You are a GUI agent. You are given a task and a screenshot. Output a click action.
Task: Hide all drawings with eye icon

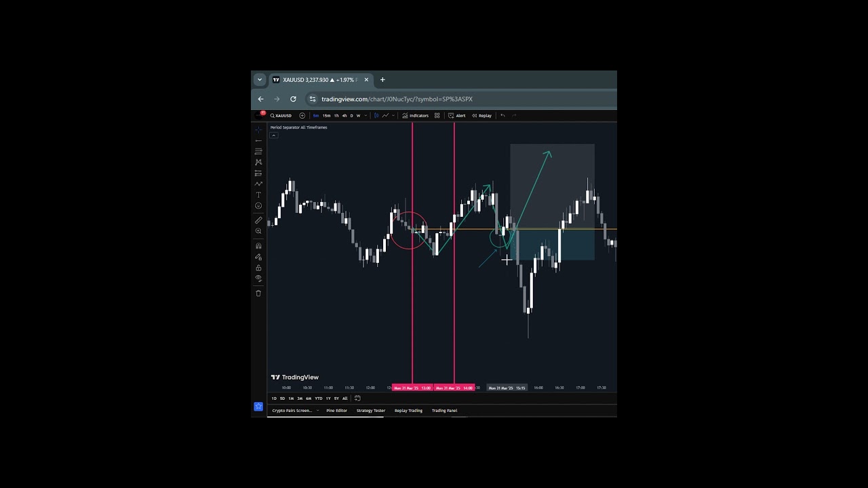pos(258,278)
